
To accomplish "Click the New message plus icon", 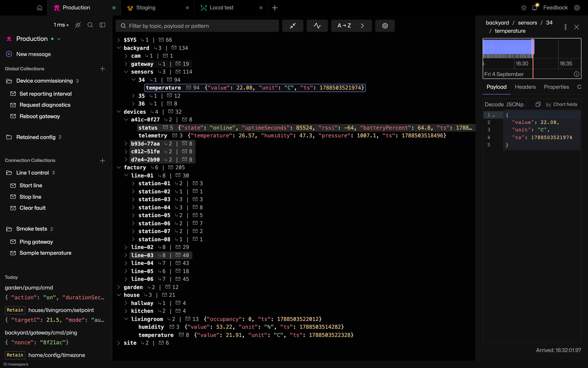I will pos(9,54).
